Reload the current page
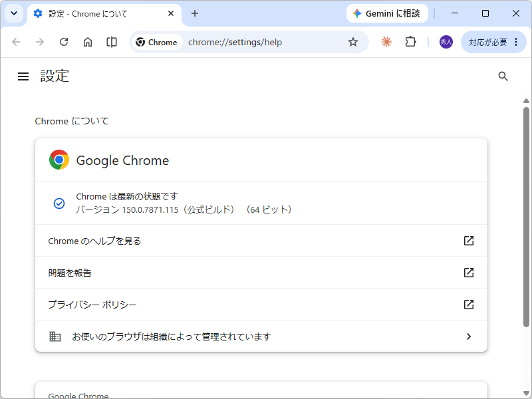Image resolution: width=532 pixels, height=399 pixels. (x=64, y=42)
